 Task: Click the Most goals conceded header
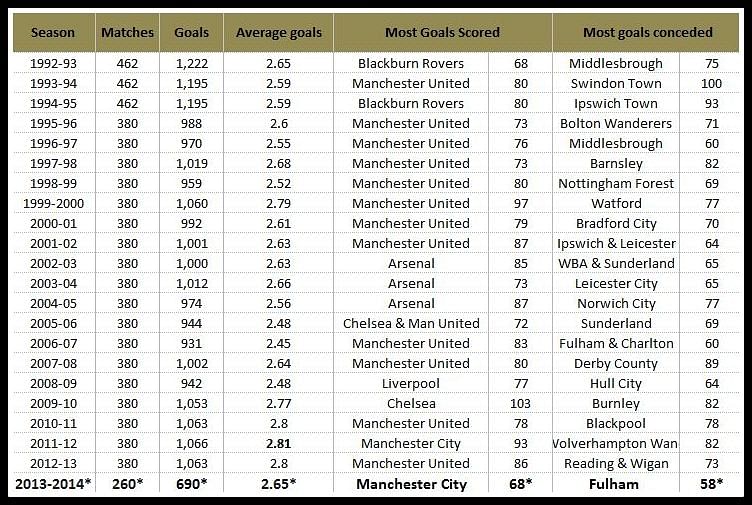coord(647,33)
